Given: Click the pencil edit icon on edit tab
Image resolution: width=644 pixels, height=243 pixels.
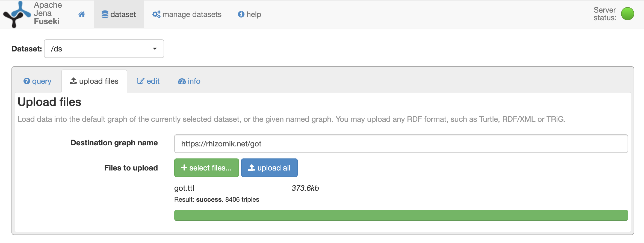Looking at the screenshot, I should pyautogui.click(x=140, y=81).
